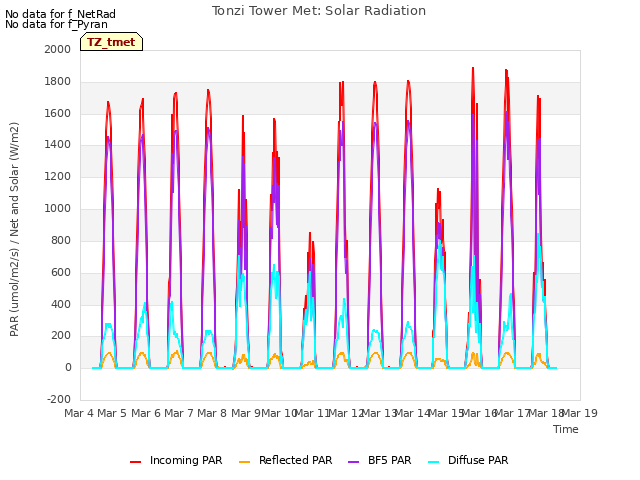Click the Mar 5 x-axis label

pos(112,413)
